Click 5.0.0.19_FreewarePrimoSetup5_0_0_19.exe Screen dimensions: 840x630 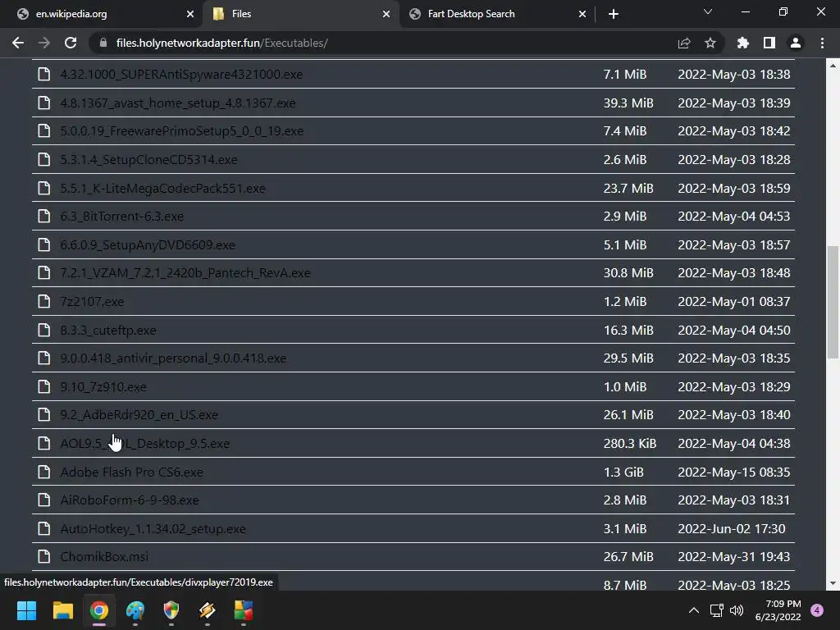[x=181, y=131]
